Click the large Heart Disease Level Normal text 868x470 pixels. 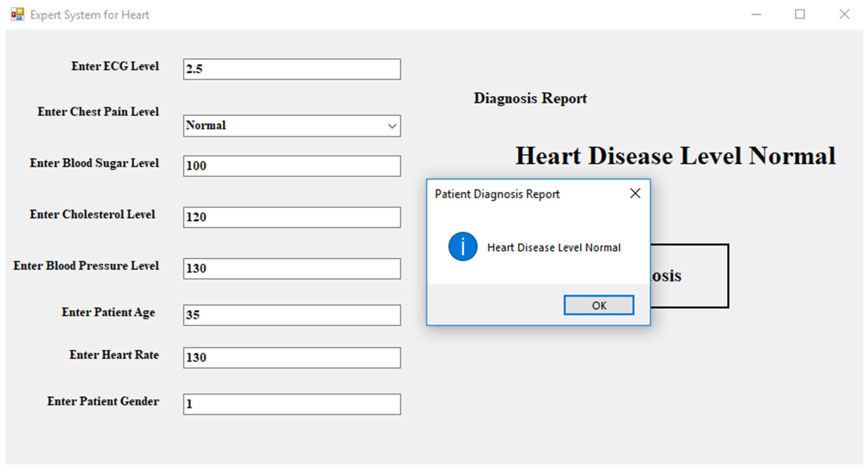coord(675,156)
